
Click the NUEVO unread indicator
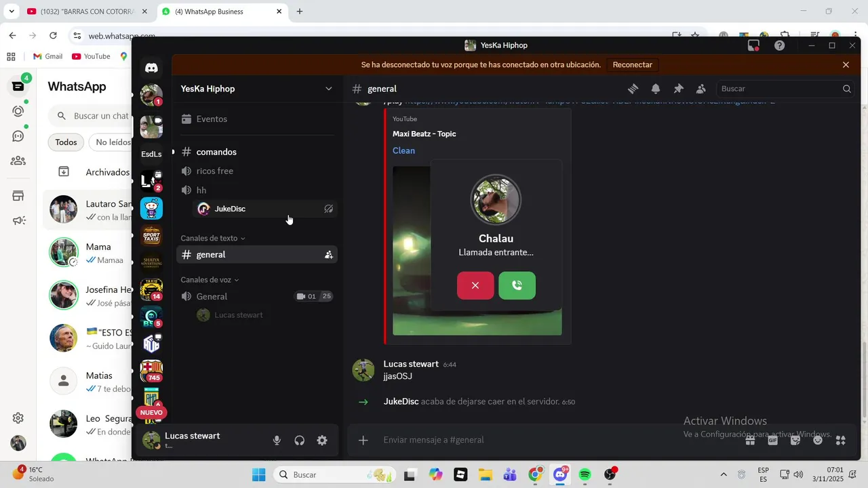click(151, 412)
